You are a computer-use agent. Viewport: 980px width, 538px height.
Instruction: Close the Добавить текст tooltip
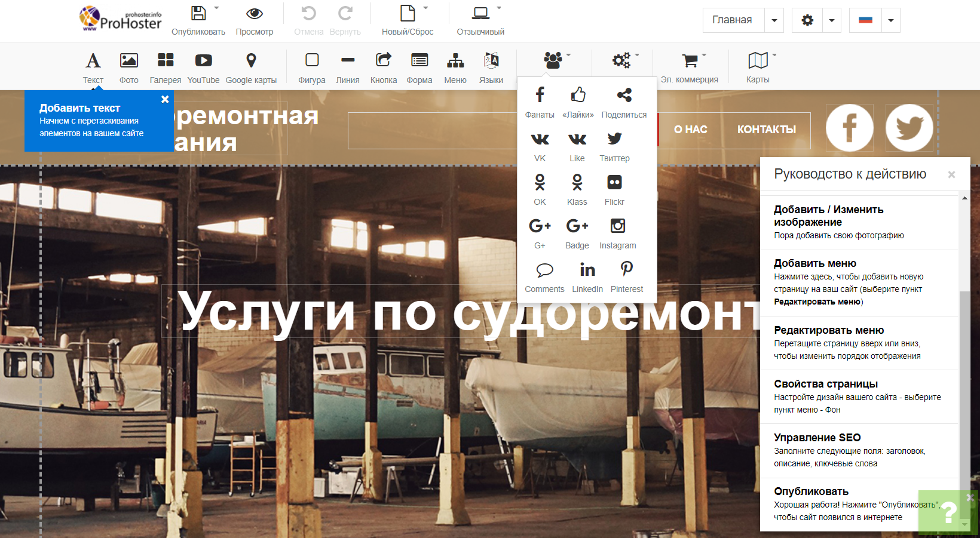(165, 100)
